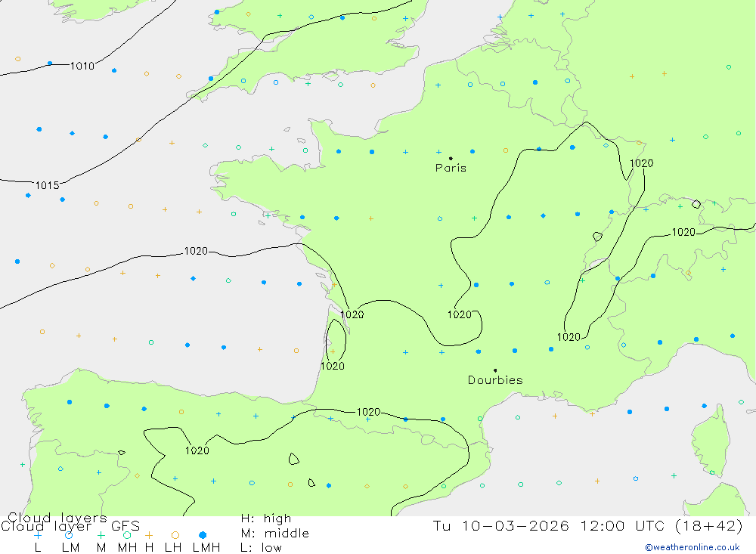756x554 pixels.
Task: Click the blue open-circle LM legend symbol
Action: click(69, 535)
